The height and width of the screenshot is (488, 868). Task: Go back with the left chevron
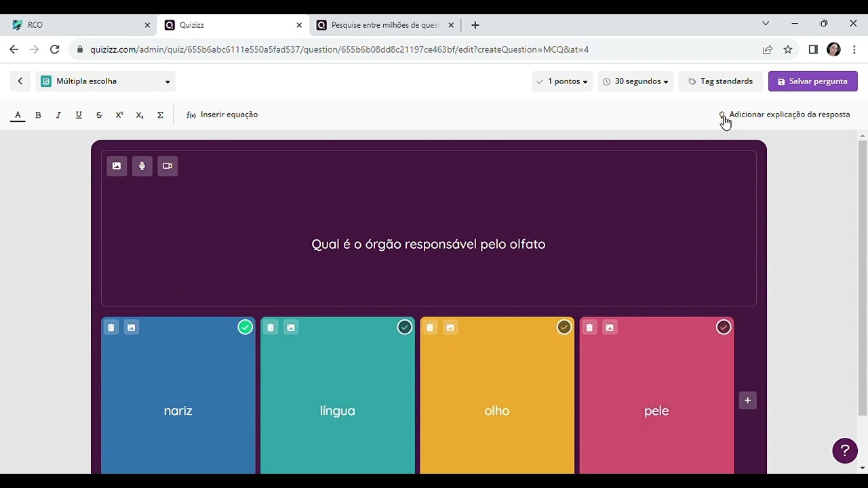pos(20,81)
